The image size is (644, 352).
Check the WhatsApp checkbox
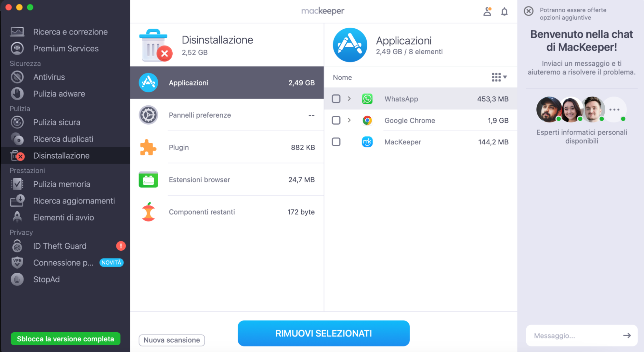coord(336,99)
